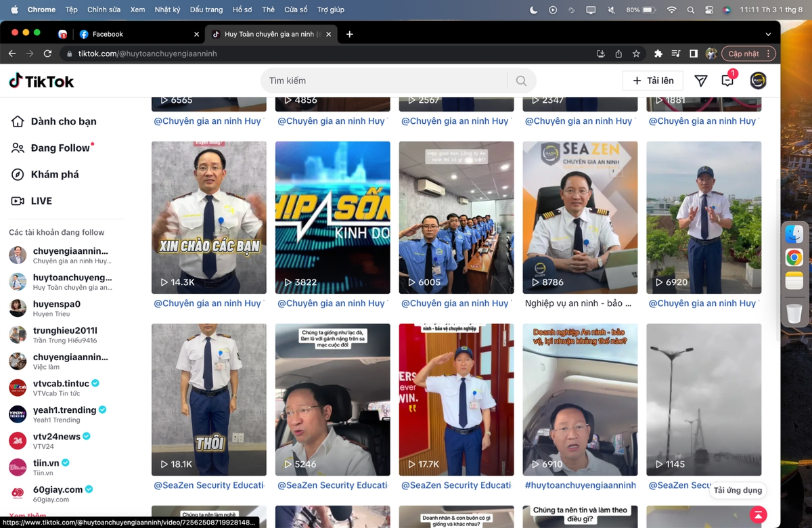Screen dimensions: 812x528
Task: Open the paper-plane messages icon
Action: pos(701,81)
